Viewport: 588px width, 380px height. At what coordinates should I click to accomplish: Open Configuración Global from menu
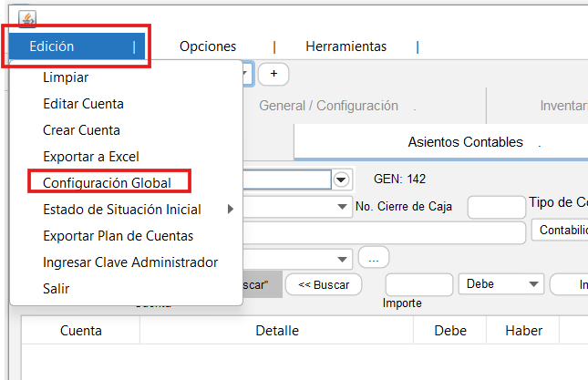click(107, 182)
